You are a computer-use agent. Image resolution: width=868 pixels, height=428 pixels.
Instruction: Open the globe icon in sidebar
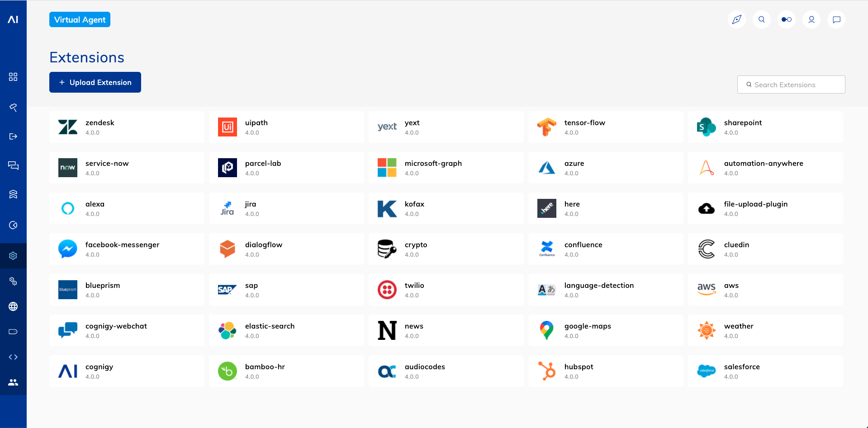point(13,306)
